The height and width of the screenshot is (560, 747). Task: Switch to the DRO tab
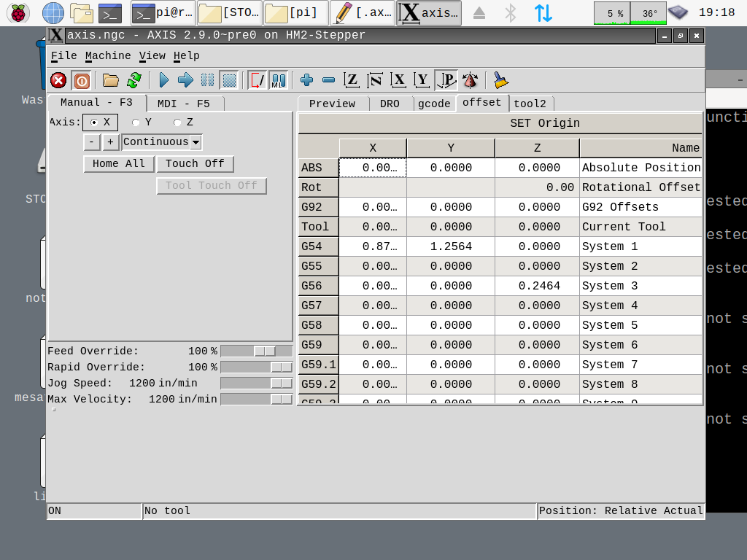(390, 104)
